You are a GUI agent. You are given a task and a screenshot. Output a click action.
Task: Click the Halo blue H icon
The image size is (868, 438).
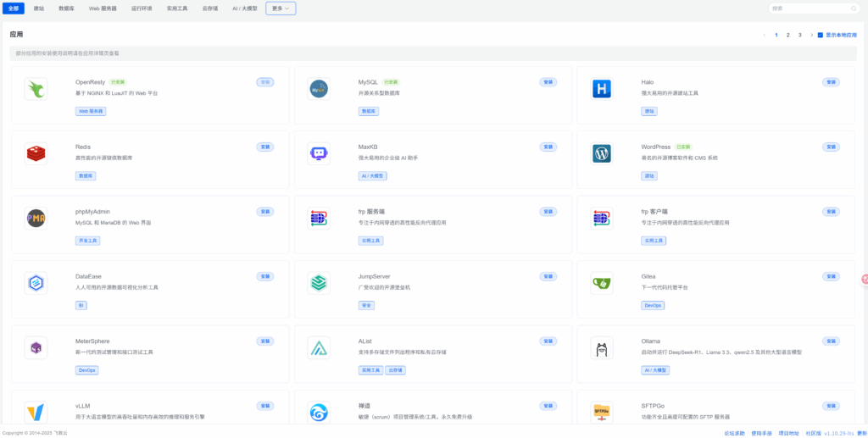click(602, 89)
